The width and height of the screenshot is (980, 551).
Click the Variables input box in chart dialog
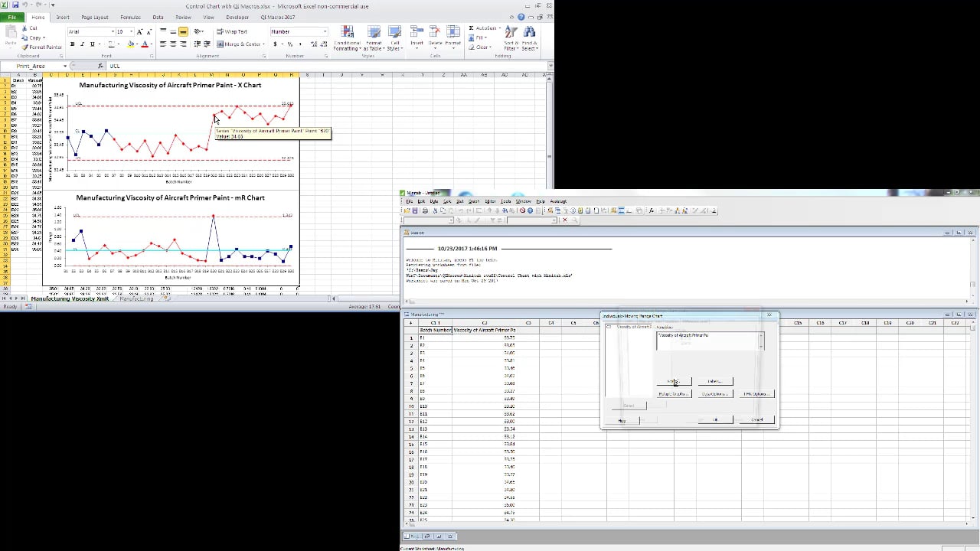coord(710,341)
